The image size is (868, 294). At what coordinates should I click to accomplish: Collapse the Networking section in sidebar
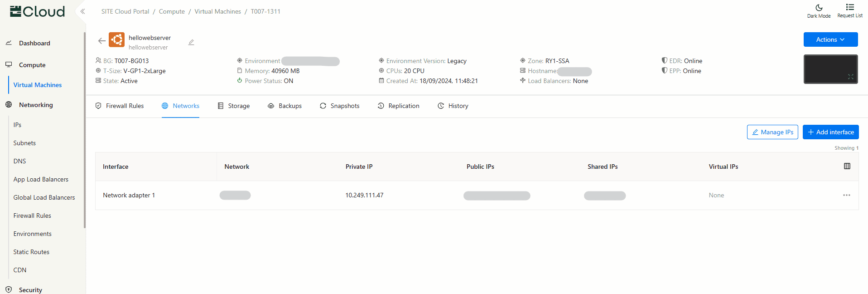[x=36, y=105]
